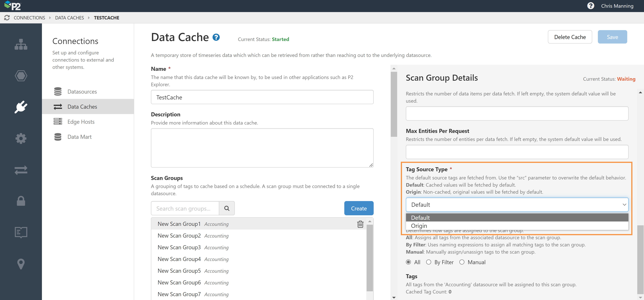Viewport: 644px width, 300px height.
Task: Click the refresh icon beside Connections breadcrumb
Action: pos(7,18)
